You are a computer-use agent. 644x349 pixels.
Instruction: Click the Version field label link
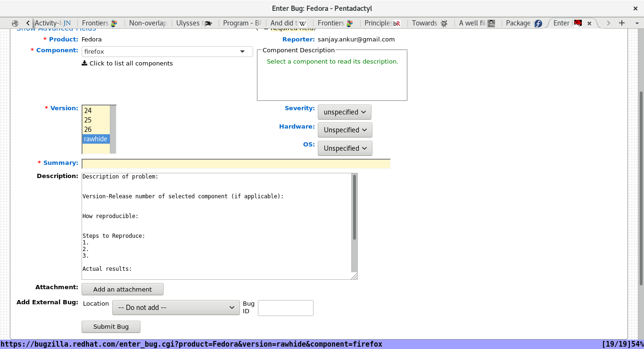pyautogui.click(x=64, y=108)
